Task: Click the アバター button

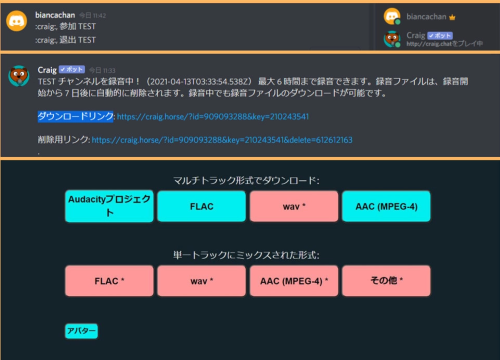Action: tap(81, 331)
